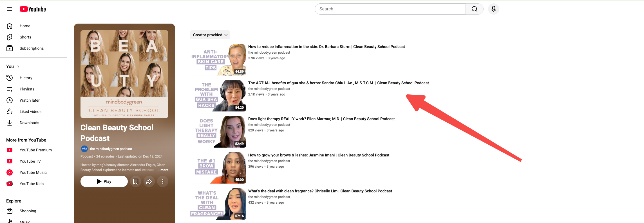Expand podcast description with ...more
The height and width of the screenshot is (223, 644).
pyautogui.click(x=163, y=170)
